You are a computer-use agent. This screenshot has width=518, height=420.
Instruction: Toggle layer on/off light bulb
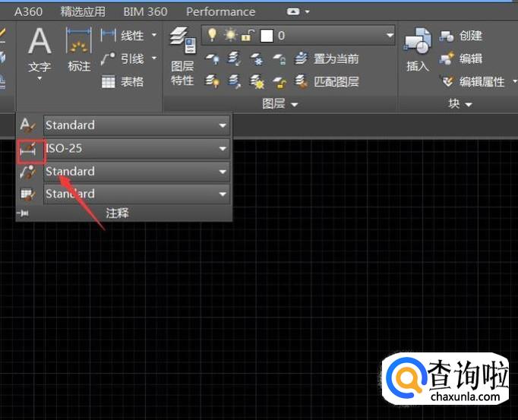click(212, 36)
